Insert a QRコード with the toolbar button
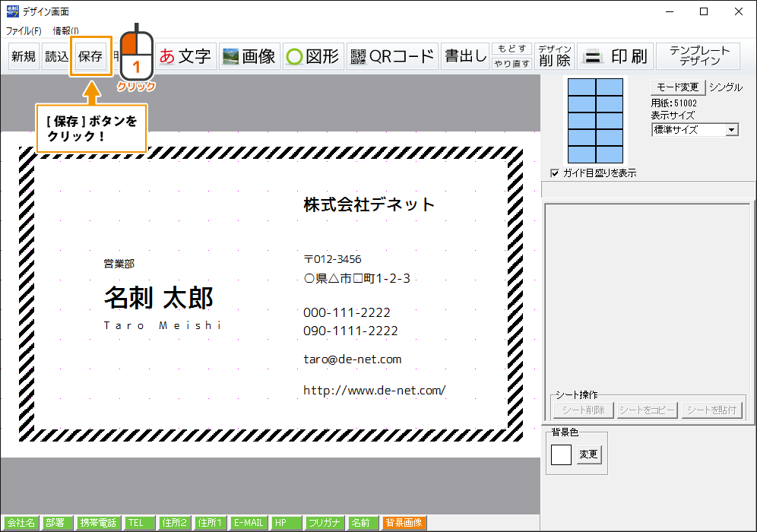The image size is (757, 532). click(392, 56)
